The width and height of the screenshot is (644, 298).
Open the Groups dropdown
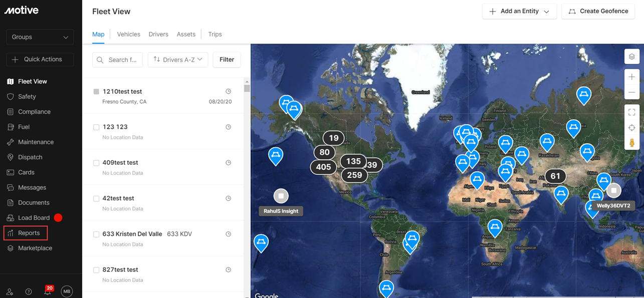(x=40, y=37)
